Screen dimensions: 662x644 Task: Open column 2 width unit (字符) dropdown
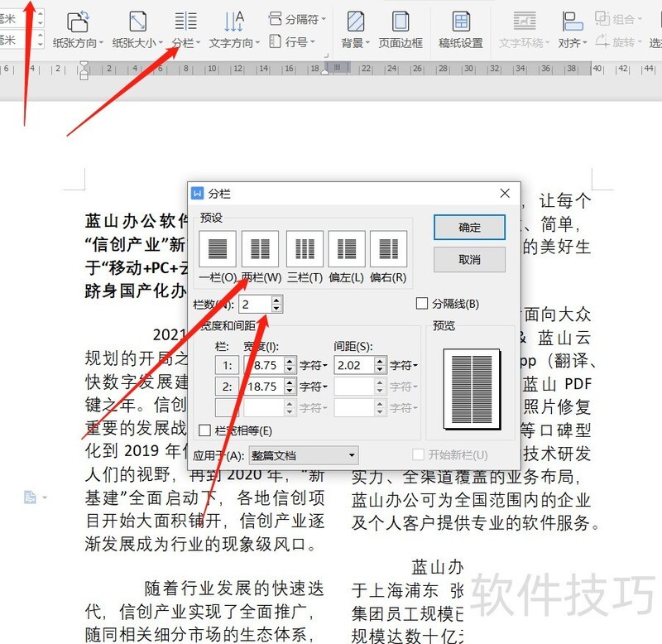(x=314, y=387)
